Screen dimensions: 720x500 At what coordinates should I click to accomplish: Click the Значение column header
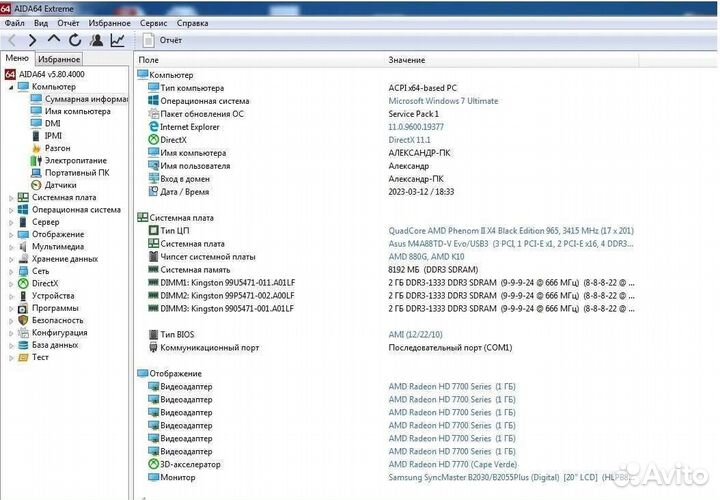pyautogui.click(x=406, y=60)
